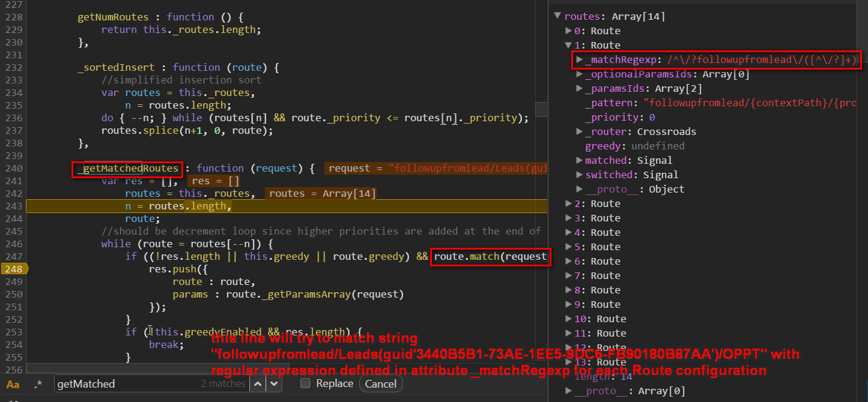This screenshot has width=868, height=402.
Task: Set a breakpoint on line number 240
Action: coord(13,168)
